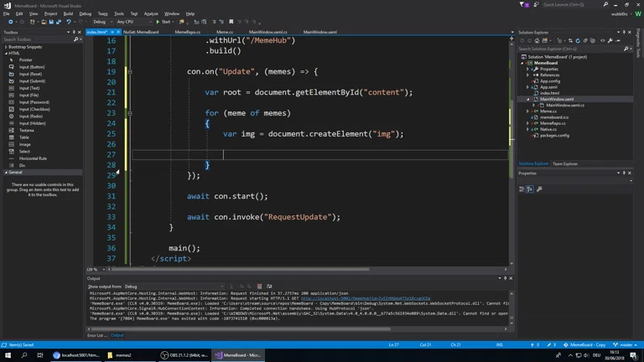Switch to Team Explorer tab
The image size is (644, 362).
click(x=564, y=163)
